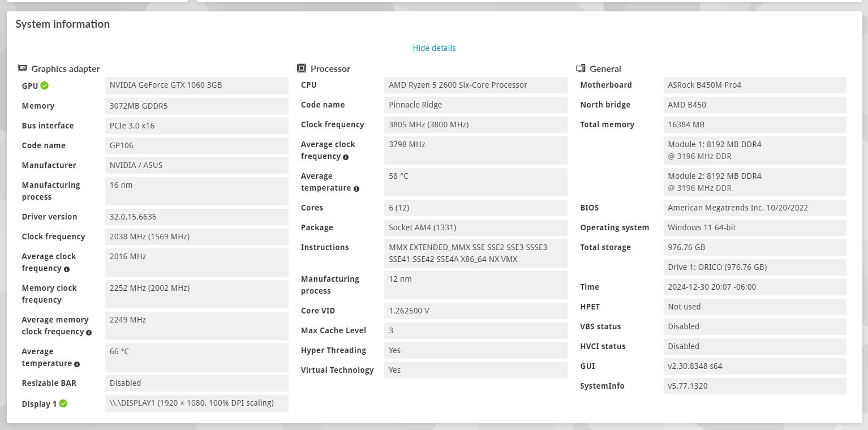Click the total storage '976.76 GB' value
This screenshot has height=430, width=868.
tap(755, 247)
